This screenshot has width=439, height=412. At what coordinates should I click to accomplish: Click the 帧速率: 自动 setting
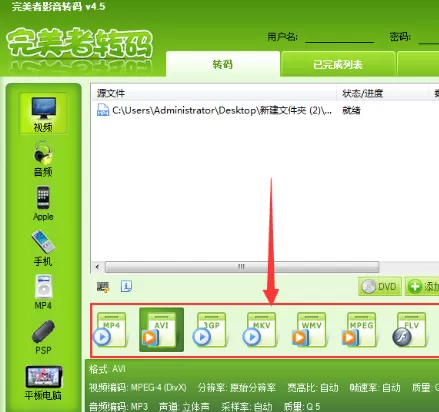tap(375, 388)
